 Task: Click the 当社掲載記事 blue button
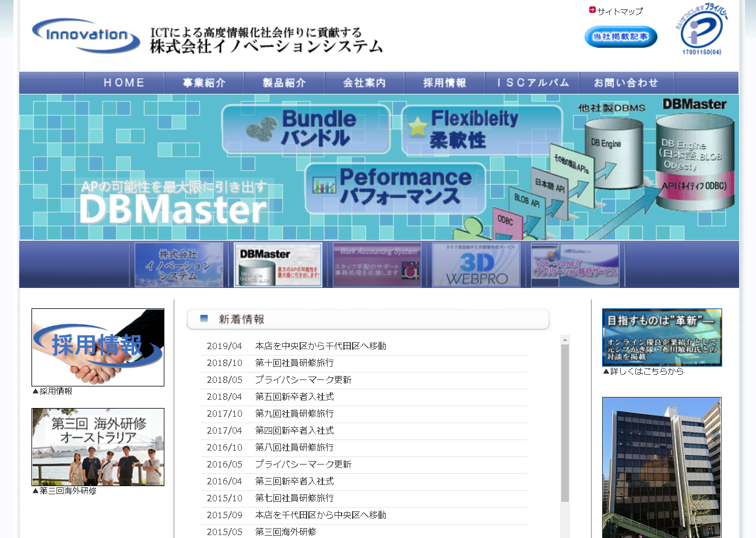[621, 37]
